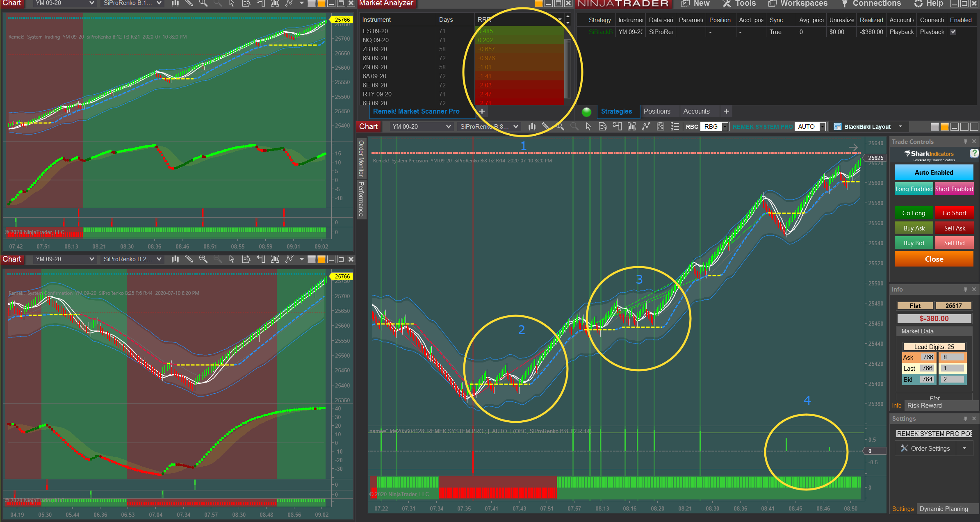Select cursor tool in lower-left chart toolbar
This screenshot has width=980, height=522.
232,259
